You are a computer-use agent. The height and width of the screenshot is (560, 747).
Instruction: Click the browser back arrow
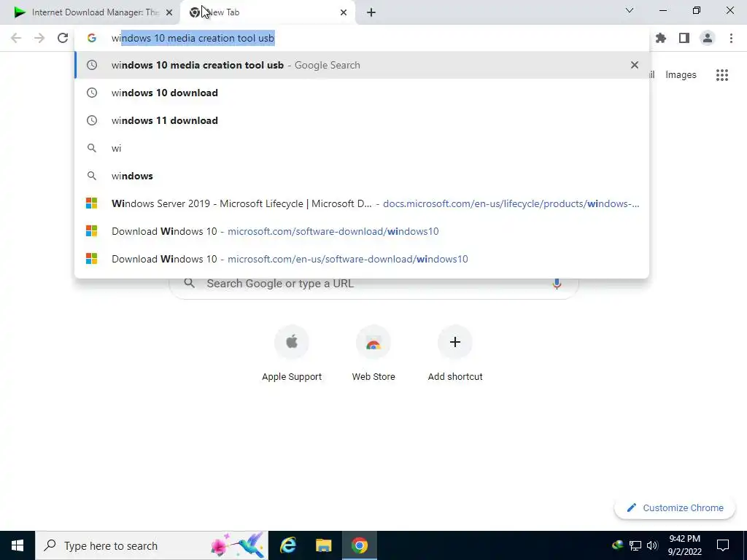click(16, 38)
